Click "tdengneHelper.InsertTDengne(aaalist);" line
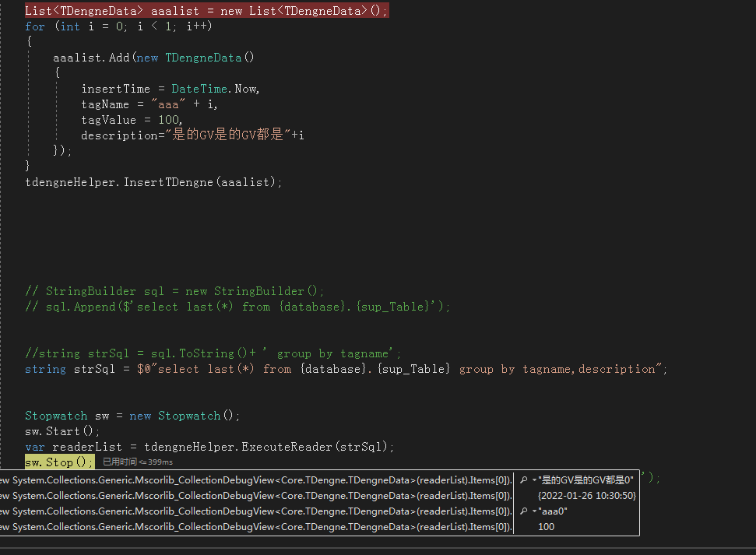 [153, 182]
